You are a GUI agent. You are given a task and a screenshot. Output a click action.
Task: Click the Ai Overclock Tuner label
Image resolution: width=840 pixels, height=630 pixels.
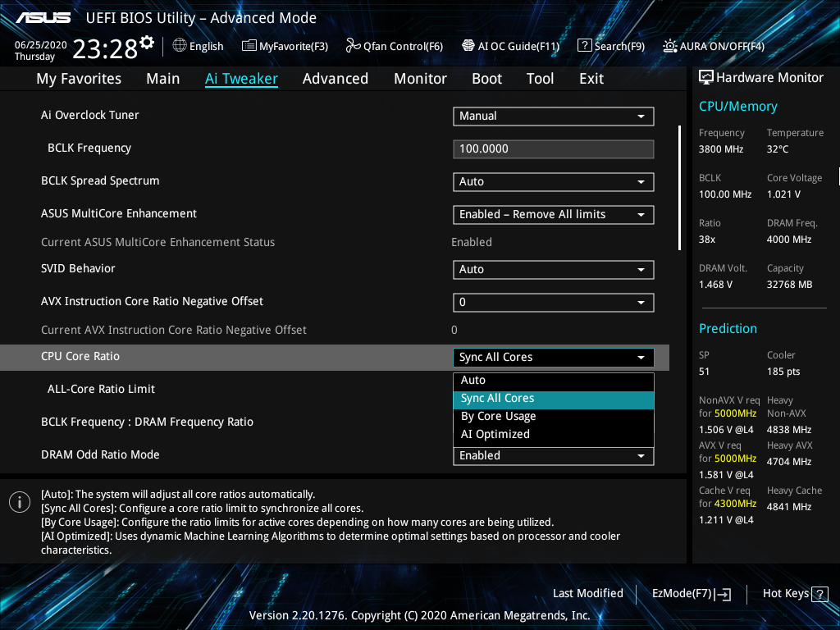90,115
